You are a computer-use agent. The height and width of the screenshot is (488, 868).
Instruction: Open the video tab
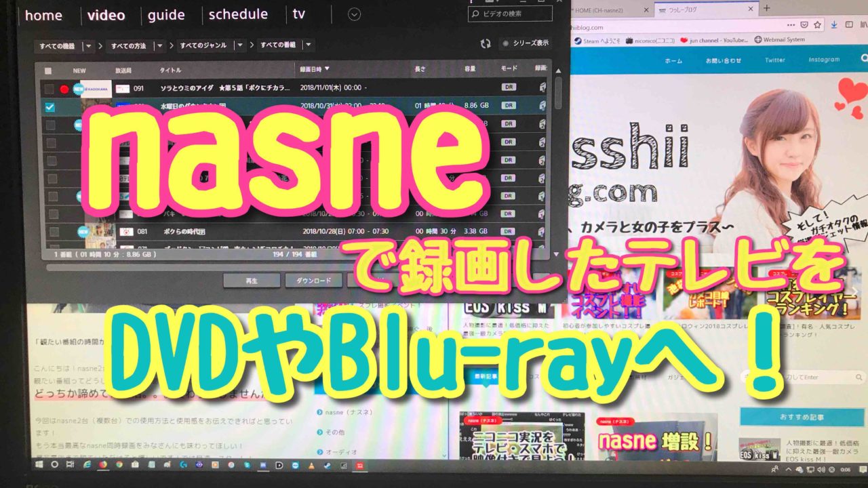(106, 15)
